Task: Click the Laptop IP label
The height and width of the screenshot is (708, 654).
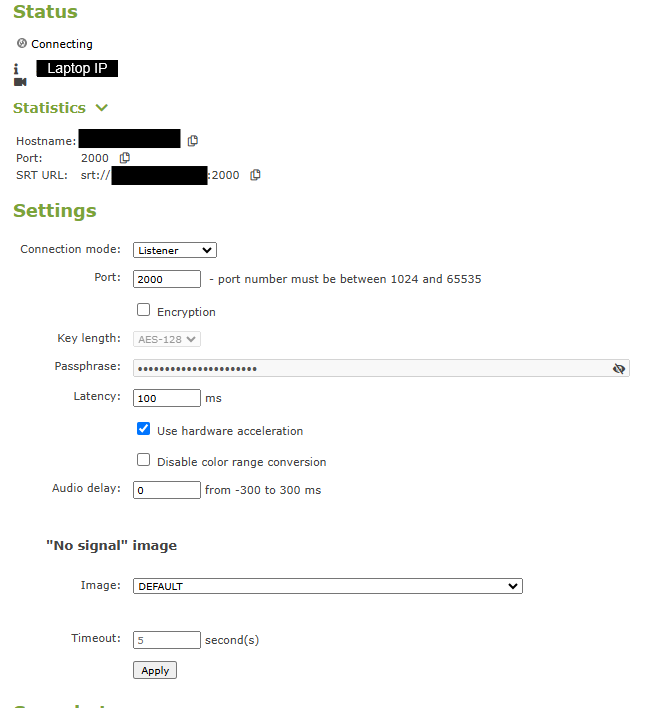Action: [x=77, y=68]
